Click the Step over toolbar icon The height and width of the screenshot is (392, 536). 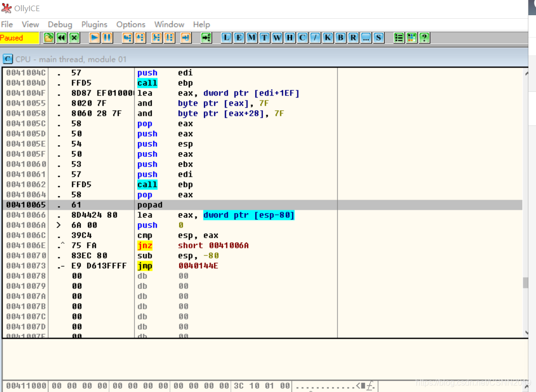click(140, 38)
